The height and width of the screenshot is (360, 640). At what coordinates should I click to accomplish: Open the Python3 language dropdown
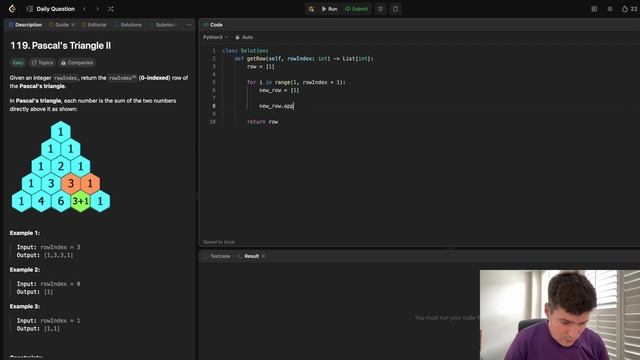[x=216, y=37]
